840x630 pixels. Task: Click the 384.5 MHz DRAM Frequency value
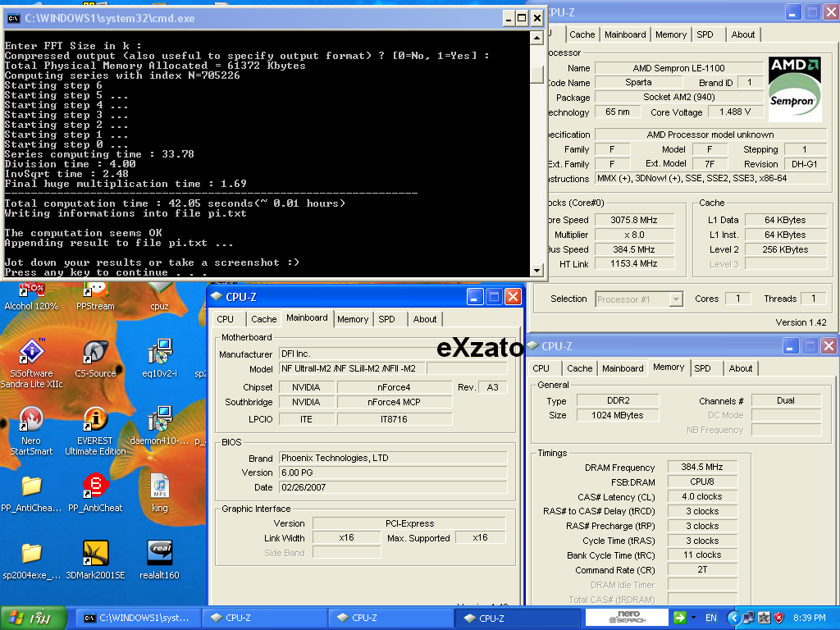[x=702, y=467]
